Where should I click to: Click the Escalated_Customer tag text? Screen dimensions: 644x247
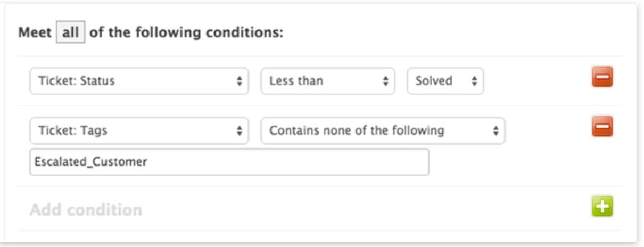tap(91, 162)
